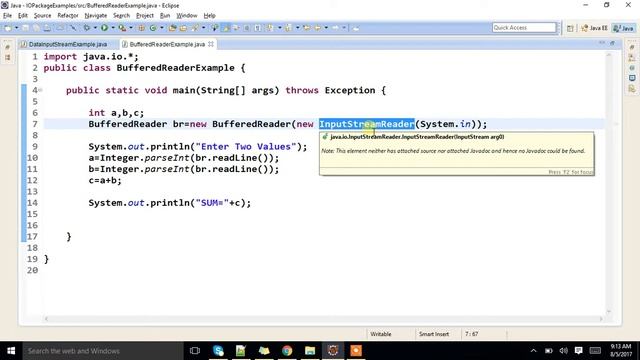Open the New file dropdown arrow

point(16,28)
